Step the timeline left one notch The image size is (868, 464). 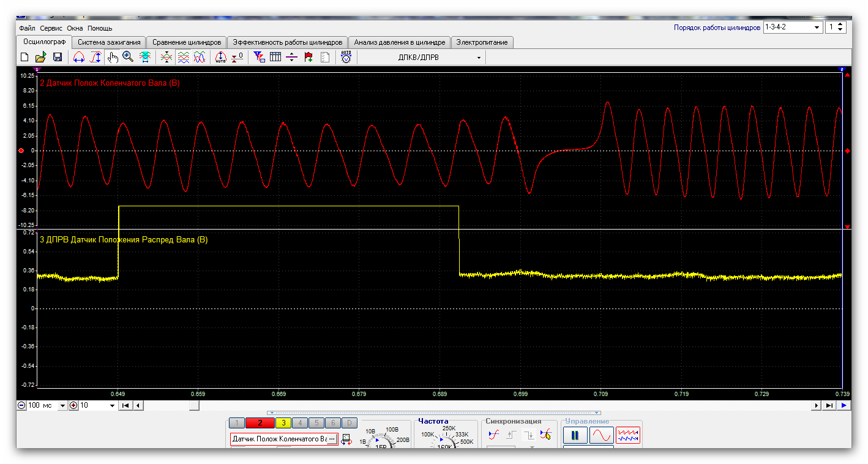(x=138, y=405)
